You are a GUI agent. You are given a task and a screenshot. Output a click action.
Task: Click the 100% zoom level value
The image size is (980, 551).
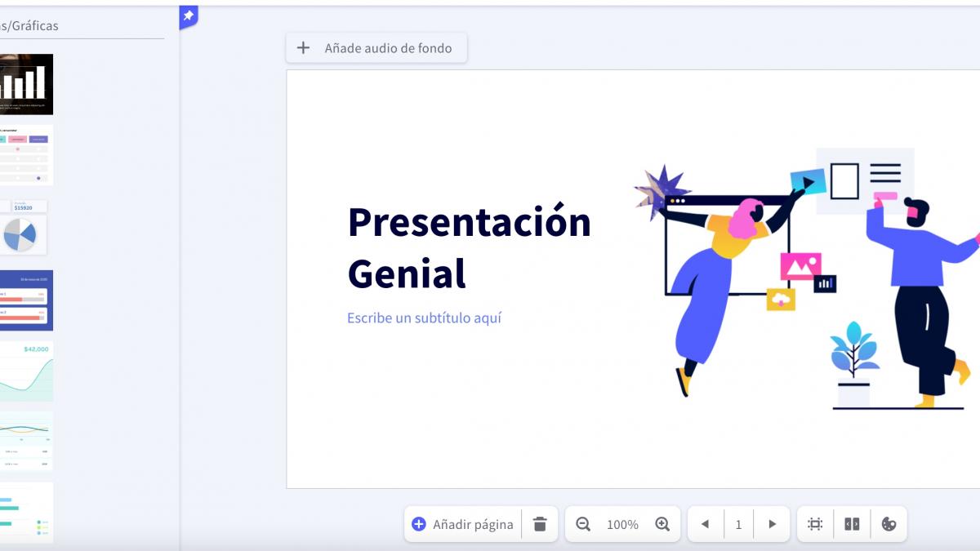pyautogui.click(x=622, y=525)
